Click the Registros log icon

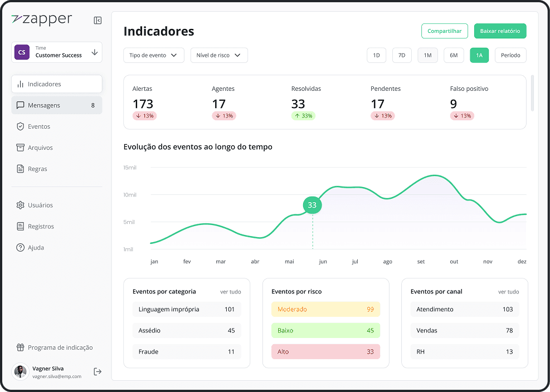point(21,226)
